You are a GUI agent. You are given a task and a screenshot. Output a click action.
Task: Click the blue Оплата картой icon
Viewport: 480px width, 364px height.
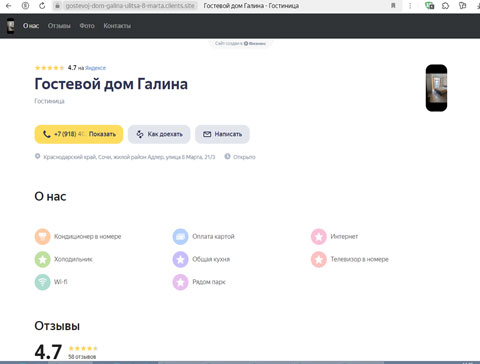click(x=180, y=237)
